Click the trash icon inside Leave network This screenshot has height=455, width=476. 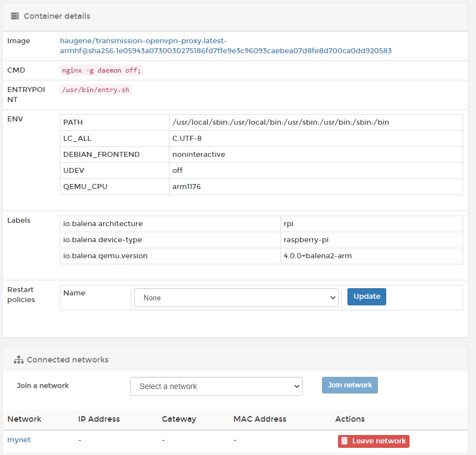coord(344,441)
